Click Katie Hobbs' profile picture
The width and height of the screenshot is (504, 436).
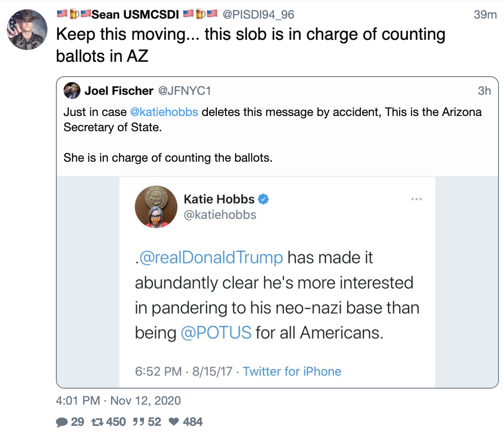pos(156,207)
